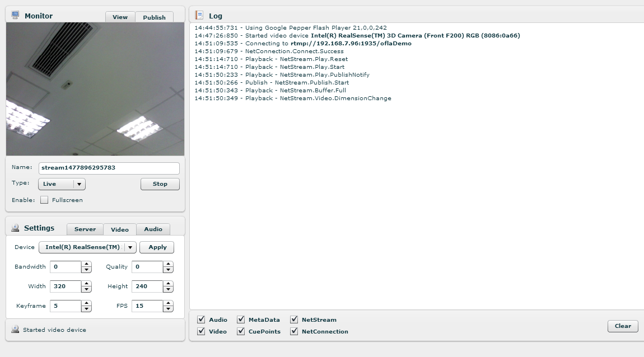Click the Width input field
The image size is (644, 357).
66,286
